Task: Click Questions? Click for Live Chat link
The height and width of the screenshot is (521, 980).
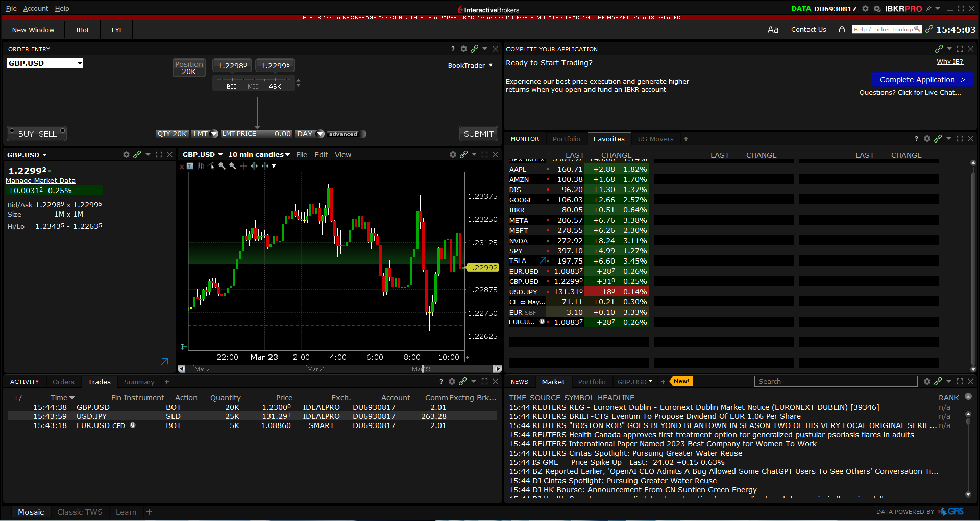Action: (x=910, y=93)
